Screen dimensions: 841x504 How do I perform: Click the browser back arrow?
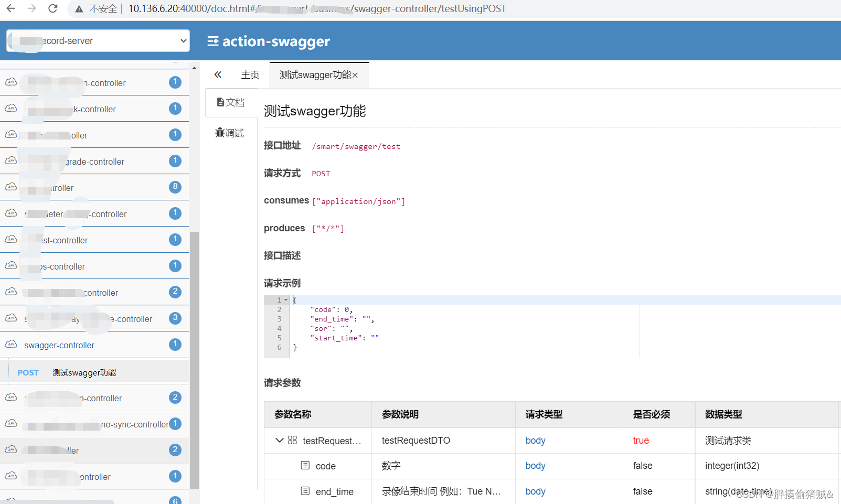[x=11, y=8]
